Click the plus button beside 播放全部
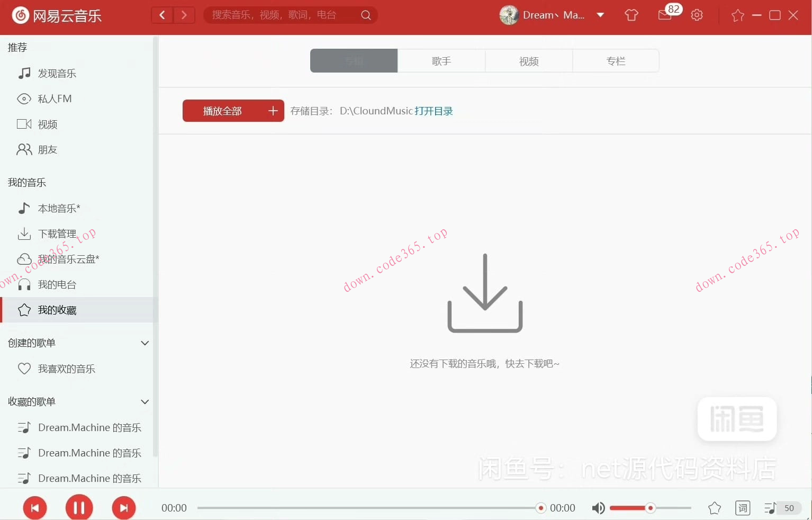This screenshot has height=520, width=812. 273,111
